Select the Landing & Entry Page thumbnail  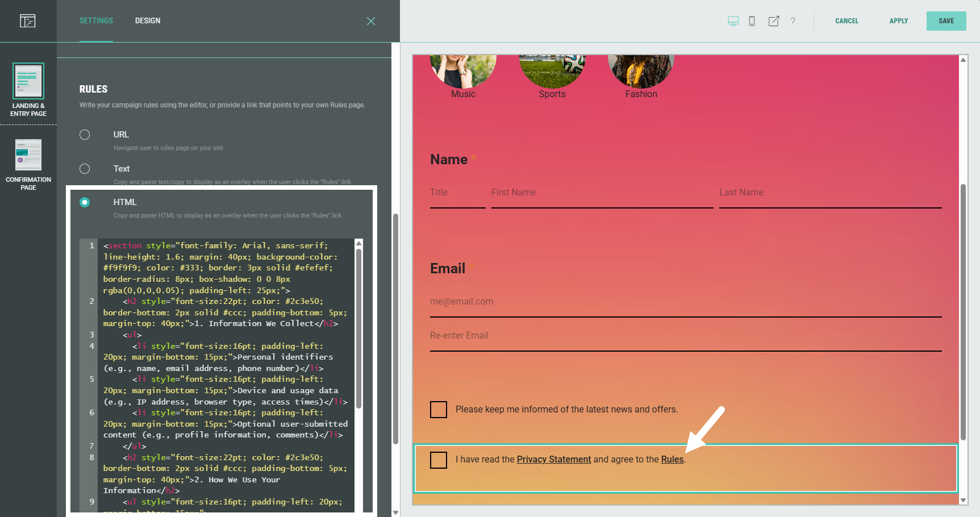(x=28, y=81)
